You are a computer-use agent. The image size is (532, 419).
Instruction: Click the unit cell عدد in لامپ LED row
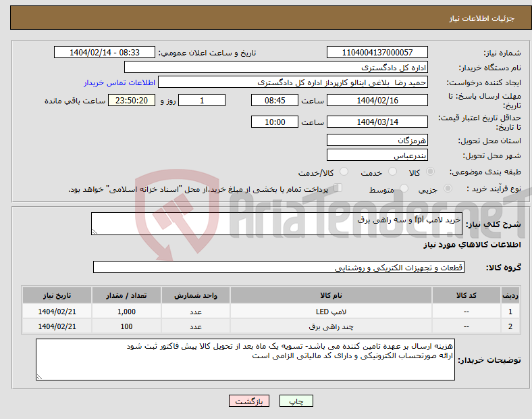click(x=196, y=312)
